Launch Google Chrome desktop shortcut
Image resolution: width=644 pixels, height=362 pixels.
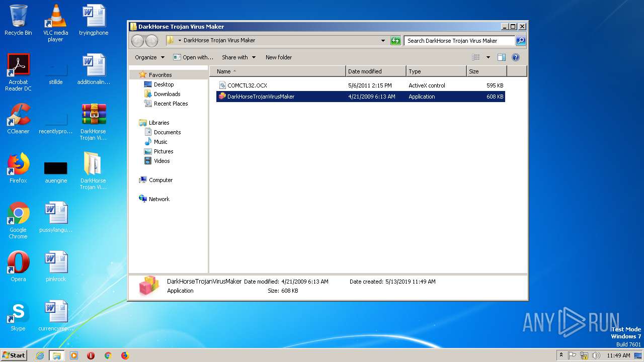pyautogui.click(x=18, y=220)
